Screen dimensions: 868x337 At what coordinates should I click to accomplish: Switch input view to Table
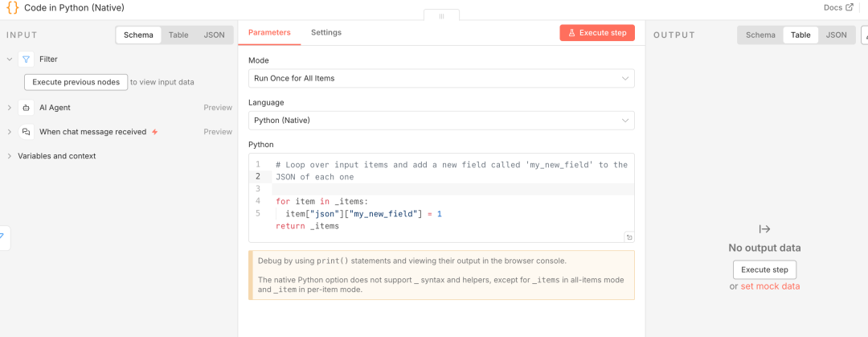coord(178,35)
